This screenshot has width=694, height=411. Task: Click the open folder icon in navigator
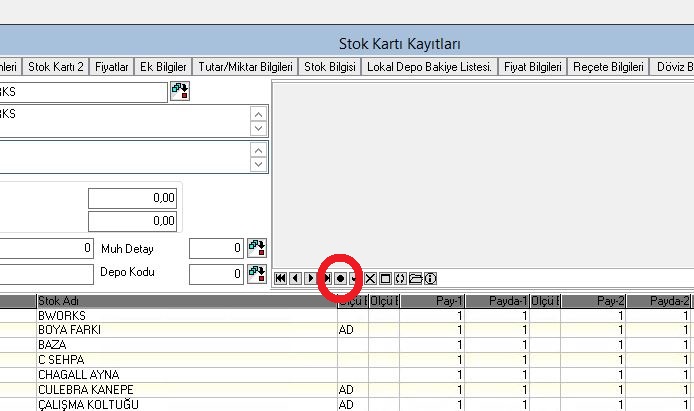point(415,278)
